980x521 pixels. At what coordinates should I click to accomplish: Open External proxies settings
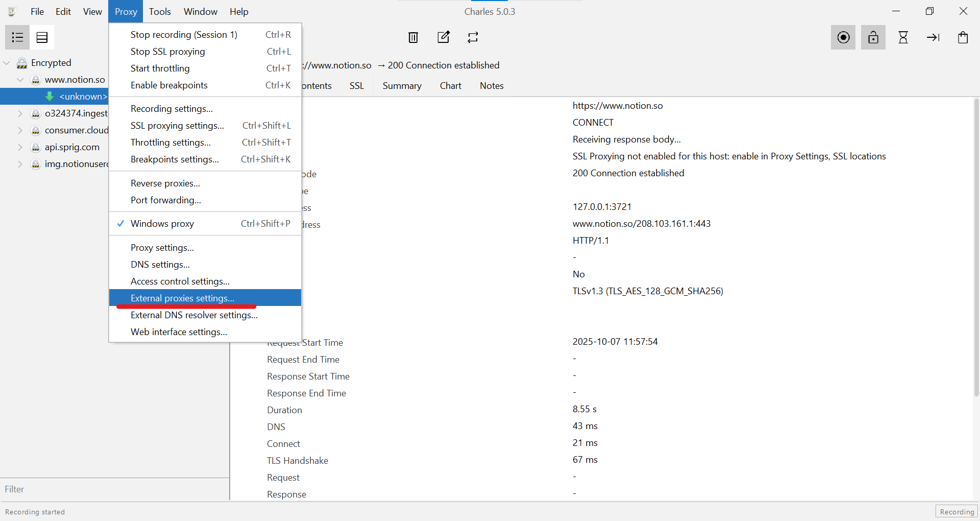tap(182, 298)
